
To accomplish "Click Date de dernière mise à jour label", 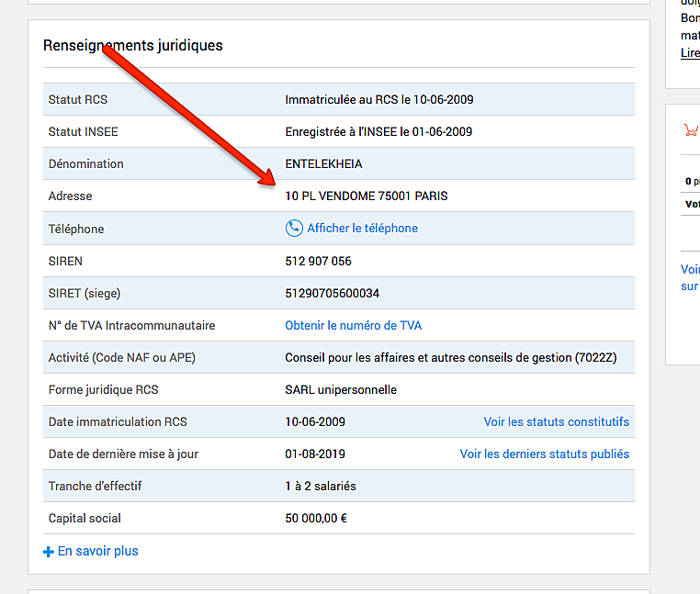I will (123, 454).
